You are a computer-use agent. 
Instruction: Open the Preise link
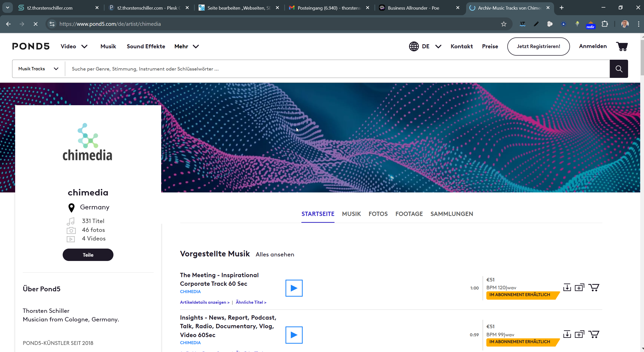(490, 47)
